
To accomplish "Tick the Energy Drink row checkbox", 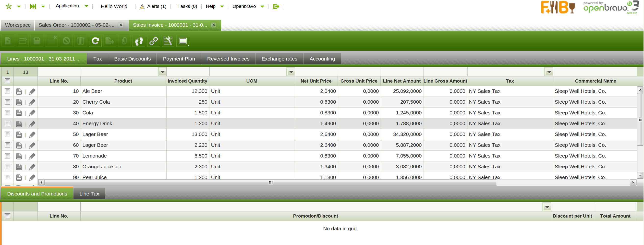I will tap(8, 123).
